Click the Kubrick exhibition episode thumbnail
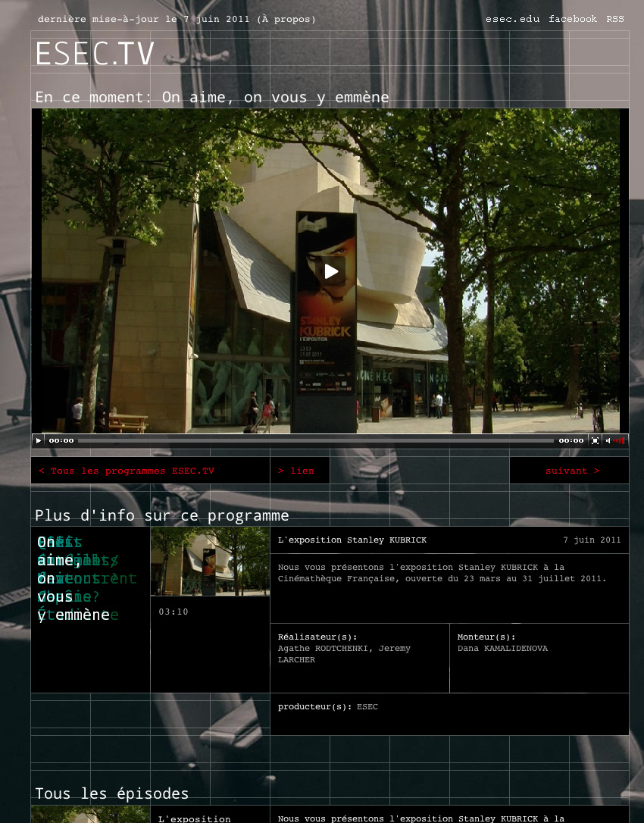This screenshot has height=823, width=644. coord(210,562)
